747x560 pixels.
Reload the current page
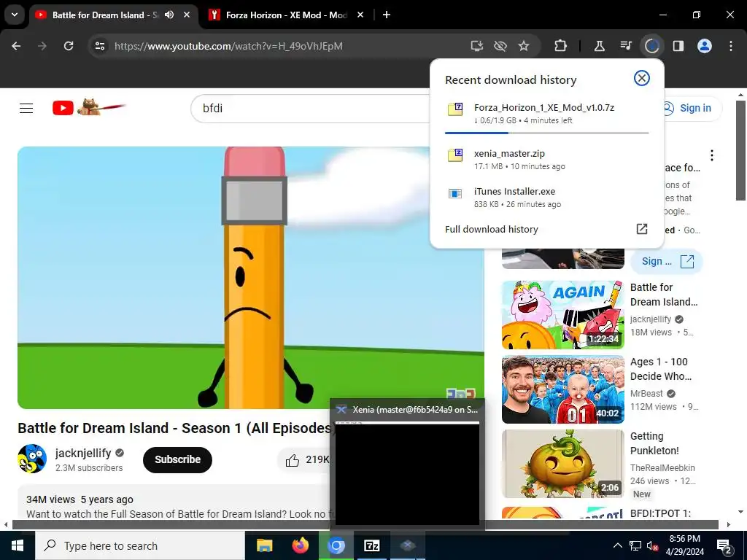pos(69,46)
